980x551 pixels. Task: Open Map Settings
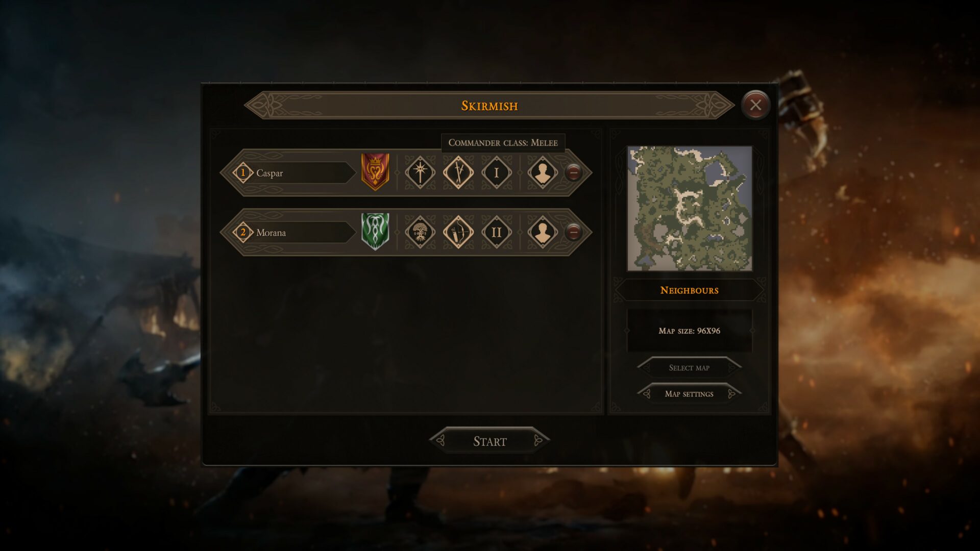pos(689,394)
